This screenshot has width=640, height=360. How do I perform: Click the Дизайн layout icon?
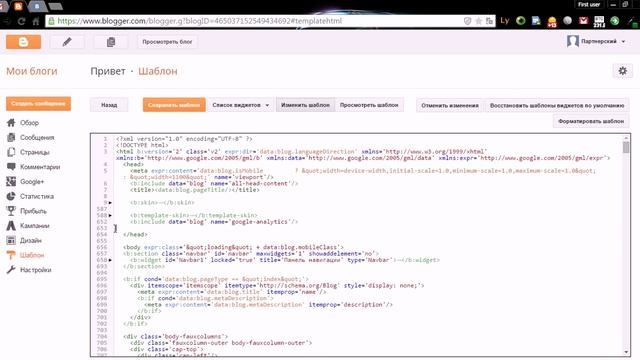[11, 240]
